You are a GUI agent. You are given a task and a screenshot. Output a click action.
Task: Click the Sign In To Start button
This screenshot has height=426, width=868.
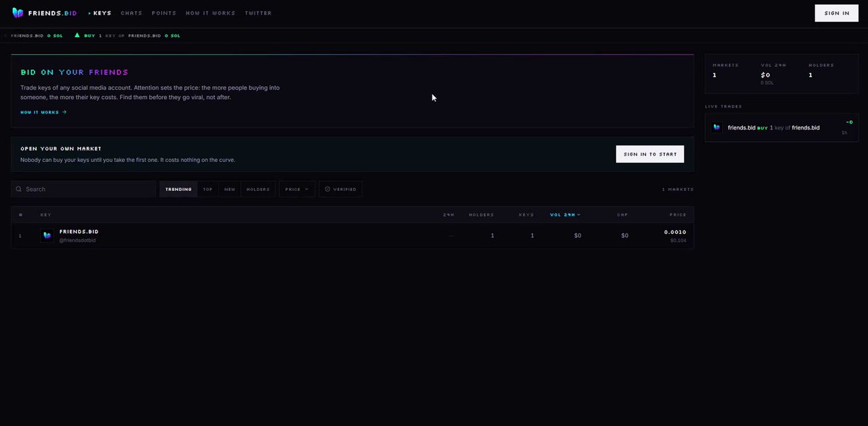(650, 154)
